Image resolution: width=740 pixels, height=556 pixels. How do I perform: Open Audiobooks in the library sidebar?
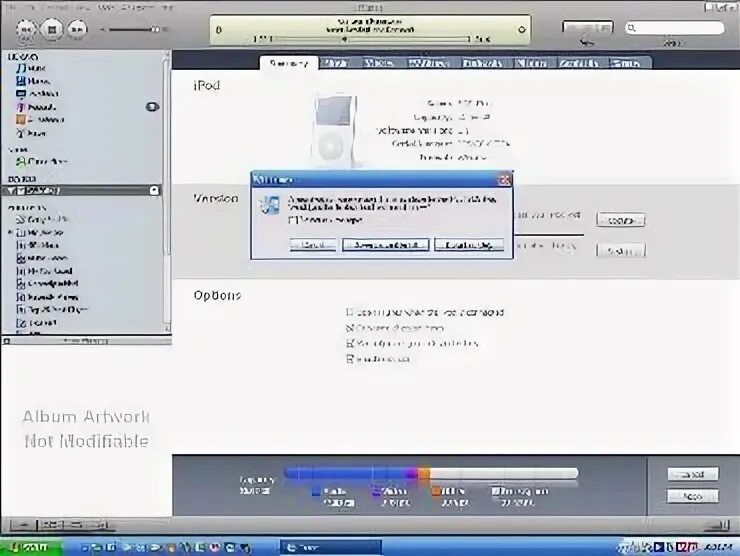point(40,120)
